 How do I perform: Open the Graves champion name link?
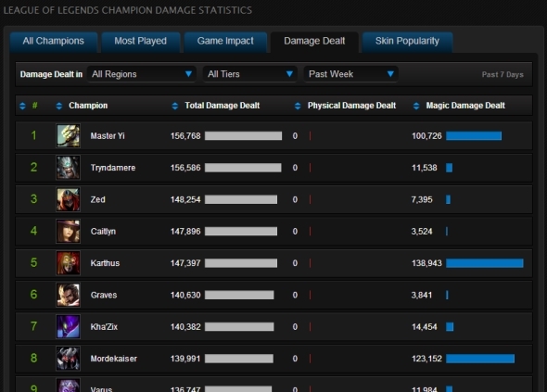(104, 295)
